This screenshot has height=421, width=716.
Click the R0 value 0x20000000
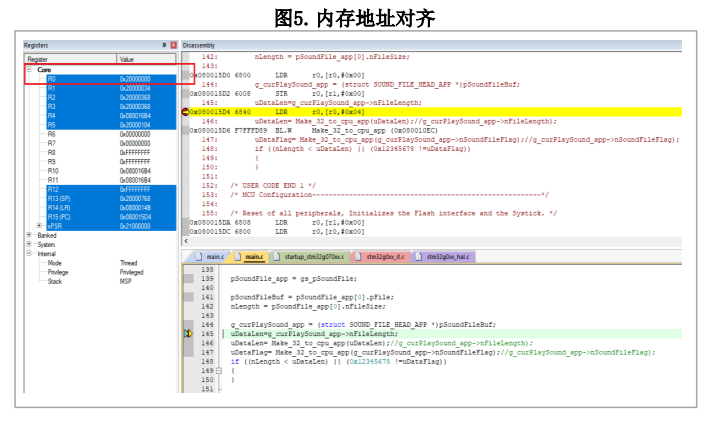(135, 79)
